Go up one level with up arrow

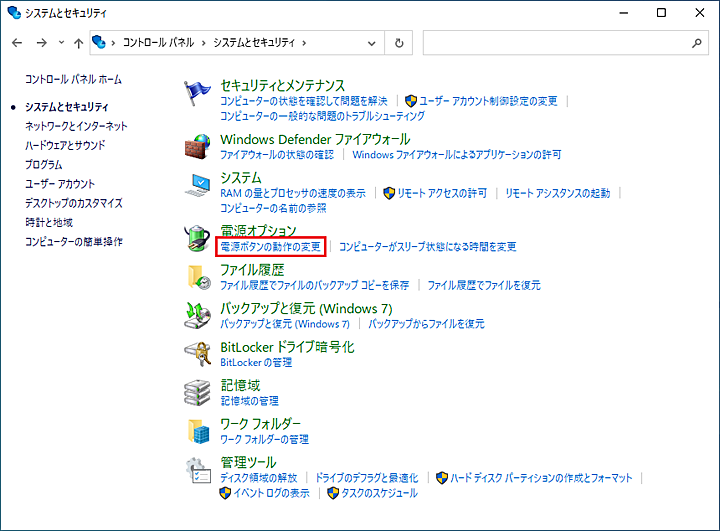click(79, 43)
